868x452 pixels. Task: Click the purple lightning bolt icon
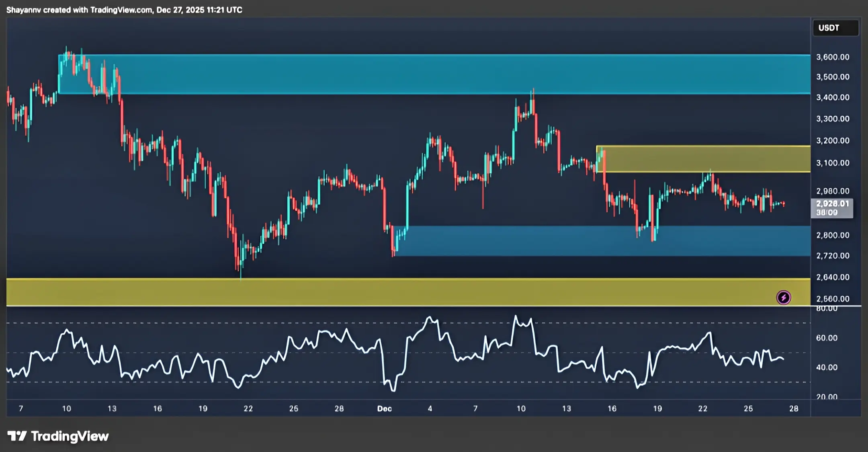tap(783, 298)
